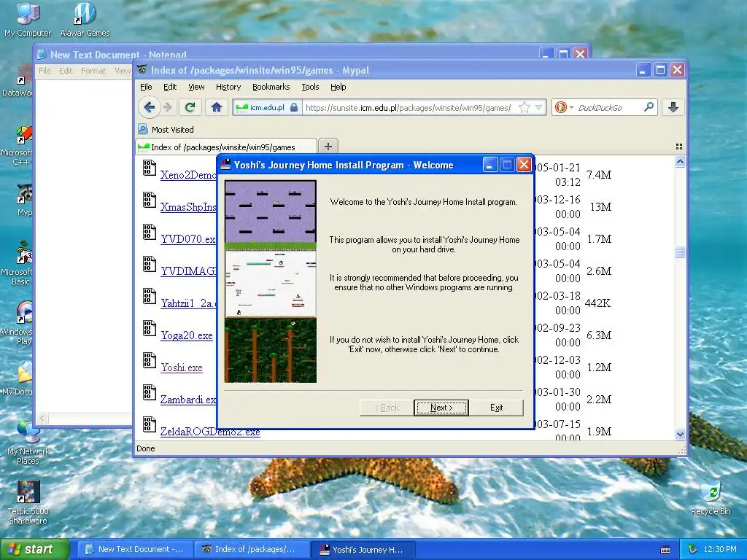Open the Yoga20.exe link
The image size is (747, 560).
(x=187, y=335)
